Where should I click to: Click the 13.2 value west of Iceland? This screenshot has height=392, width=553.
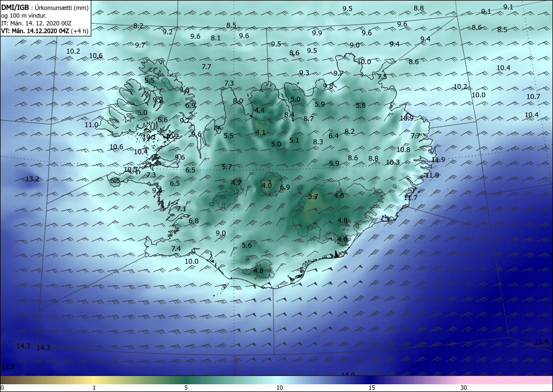point(32,179)
